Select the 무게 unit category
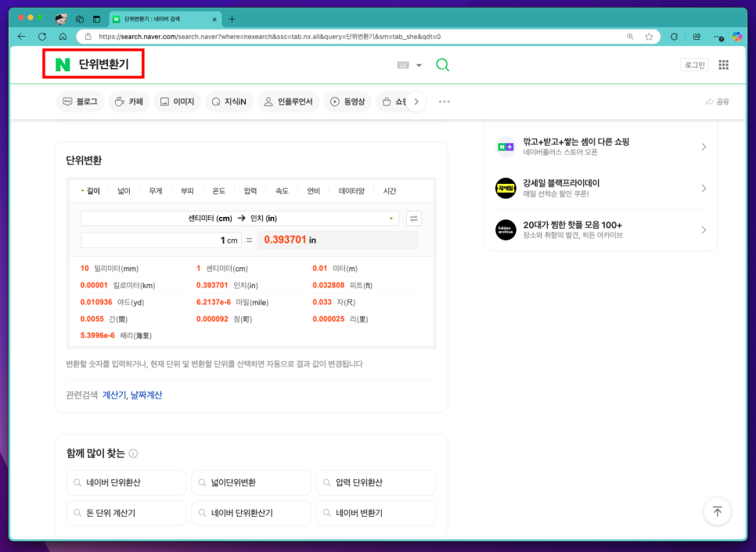The height and width of the screenshot is (552, 756). [x=155, y=191]
